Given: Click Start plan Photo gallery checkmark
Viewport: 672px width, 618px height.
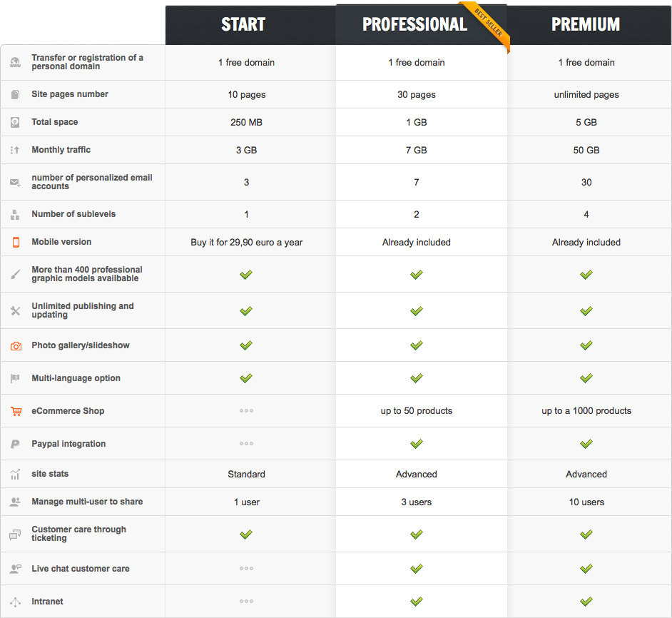Looking at the screenshot, I should [x=246, y=345].
